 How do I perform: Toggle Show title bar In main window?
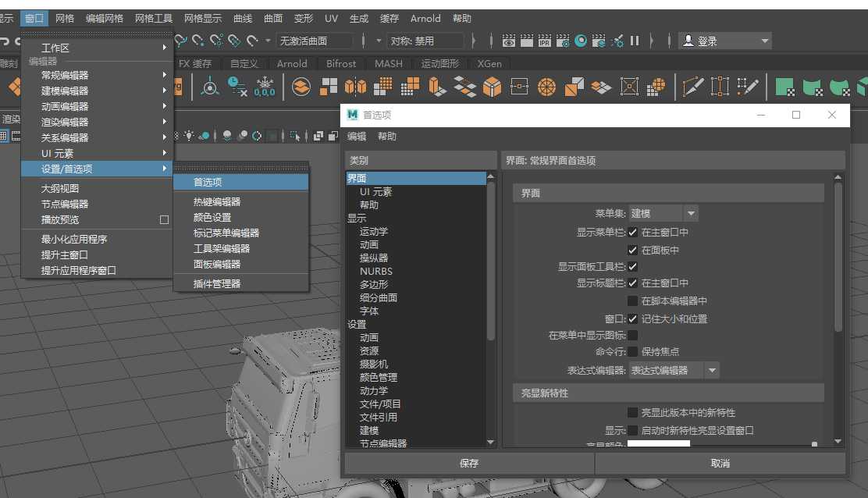pos(633,283)
